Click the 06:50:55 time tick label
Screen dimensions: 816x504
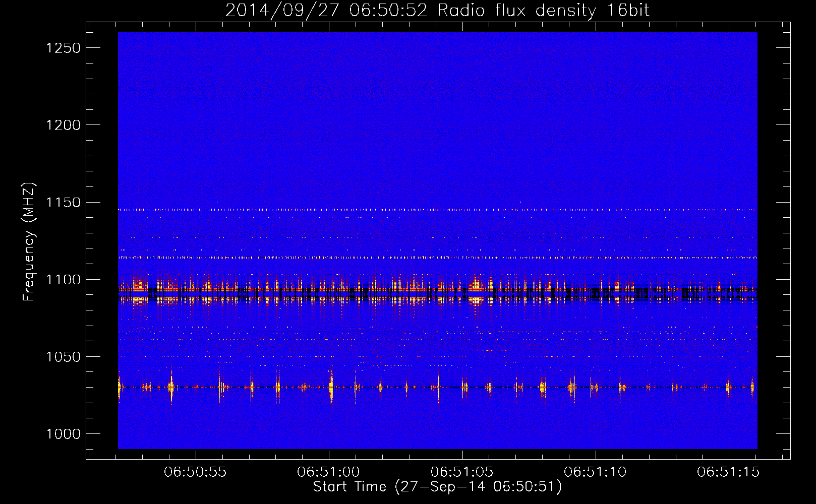tap(195, 472)
